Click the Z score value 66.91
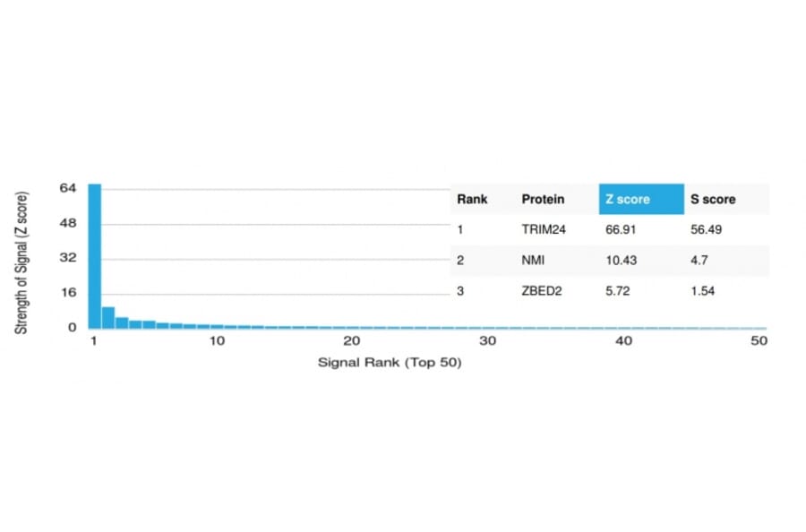This screenshot has width=806, height=532. click(621, 229)
